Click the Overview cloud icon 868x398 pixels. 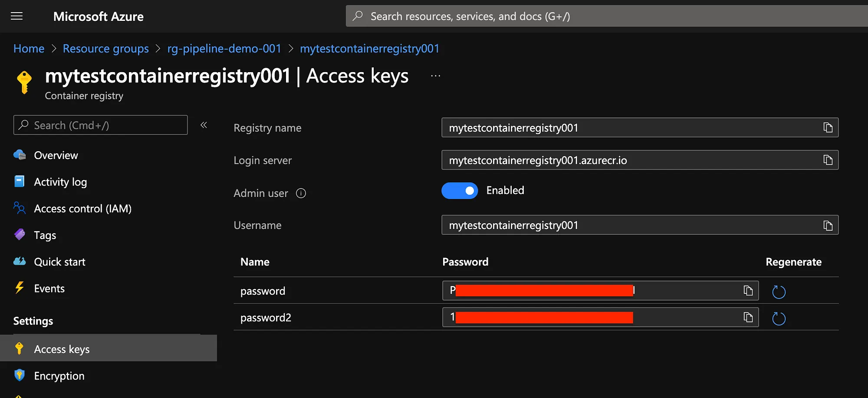click(x=20, y=155)
